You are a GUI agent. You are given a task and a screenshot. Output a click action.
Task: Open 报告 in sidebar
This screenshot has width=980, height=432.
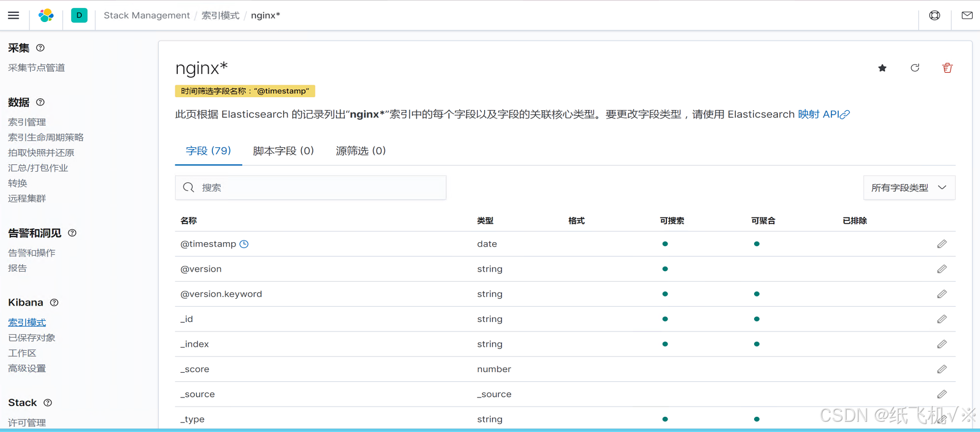[18, 268]
